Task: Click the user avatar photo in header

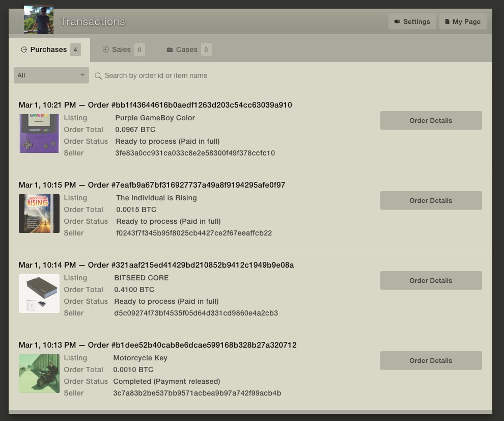Action: click(x=39, y=20)
